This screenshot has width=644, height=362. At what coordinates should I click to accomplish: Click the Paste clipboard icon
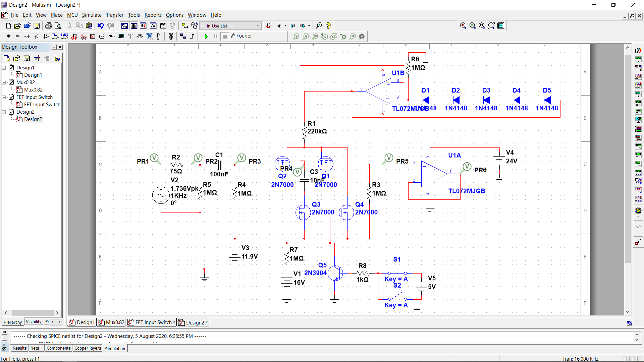[x=89, y=26]
